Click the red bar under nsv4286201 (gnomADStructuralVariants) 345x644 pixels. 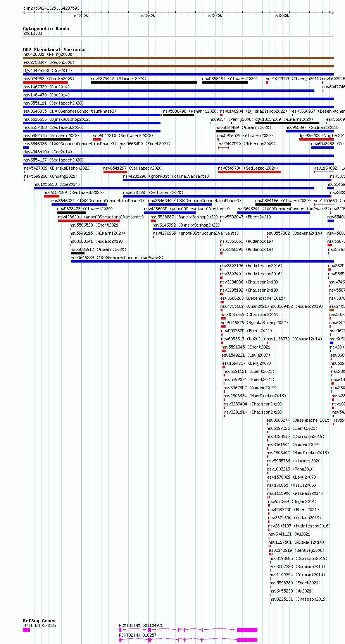[x=89, y=221]
